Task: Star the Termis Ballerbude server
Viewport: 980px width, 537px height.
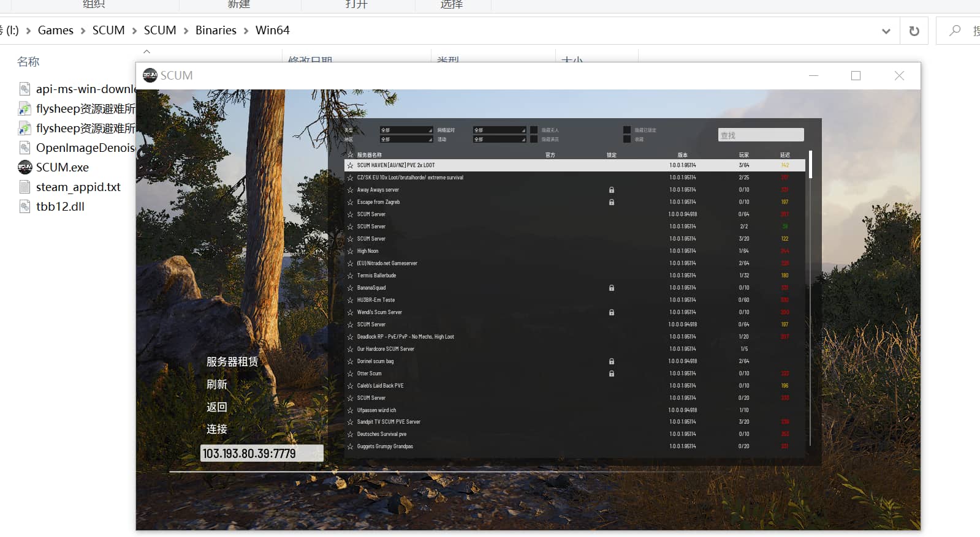Action: [351, 276]
